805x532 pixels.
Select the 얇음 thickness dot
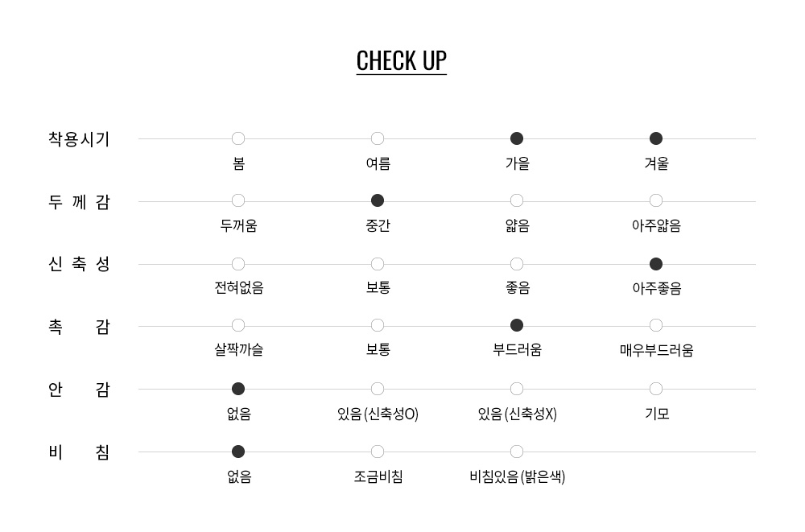click(x=517, y=200)
